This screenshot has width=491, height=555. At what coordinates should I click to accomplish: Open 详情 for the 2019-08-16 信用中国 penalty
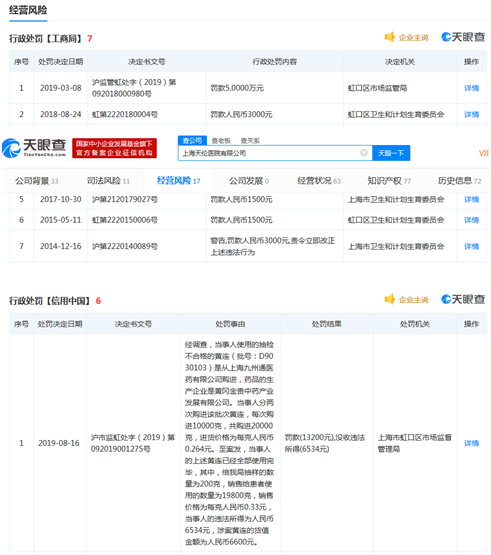pos(472,443)
